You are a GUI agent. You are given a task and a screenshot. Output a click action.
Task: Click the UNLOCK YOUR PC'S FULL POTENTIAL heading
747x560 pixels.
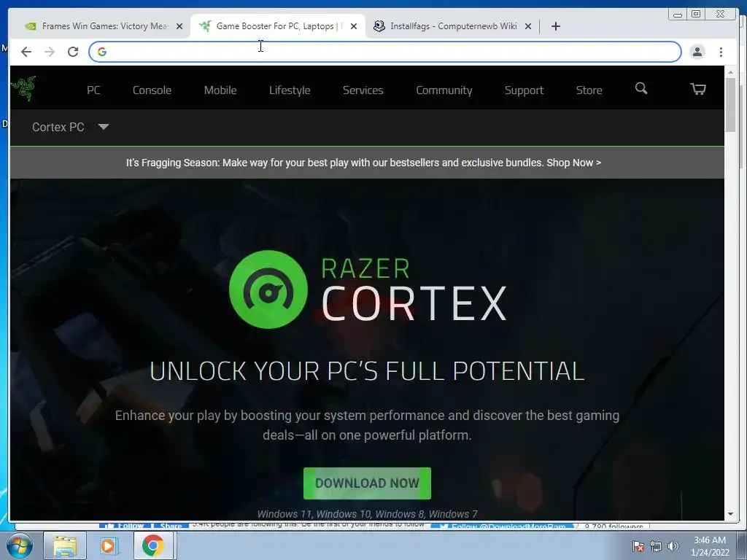tap(368, 371)
